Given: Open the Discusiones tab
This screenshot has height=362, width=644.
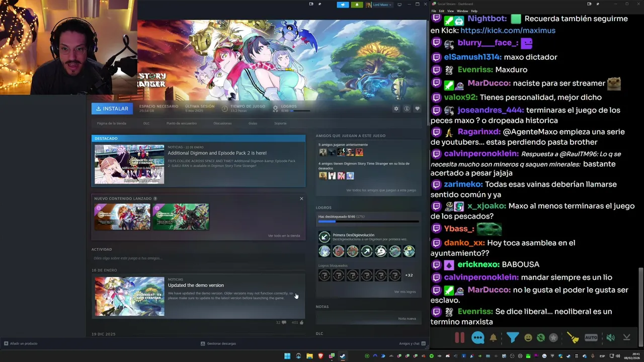Looking at the screenshot, I should pos(222,123).
